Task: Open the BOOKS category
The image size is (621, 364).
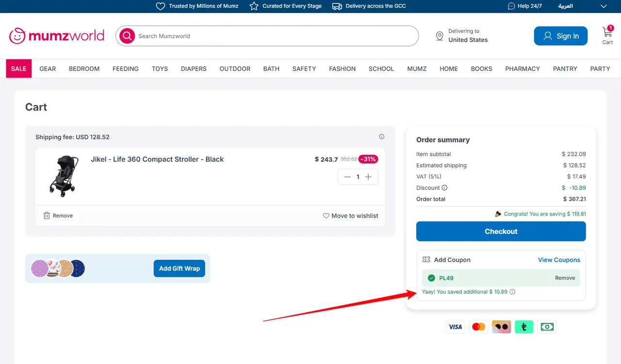Action: pos(481,69)
